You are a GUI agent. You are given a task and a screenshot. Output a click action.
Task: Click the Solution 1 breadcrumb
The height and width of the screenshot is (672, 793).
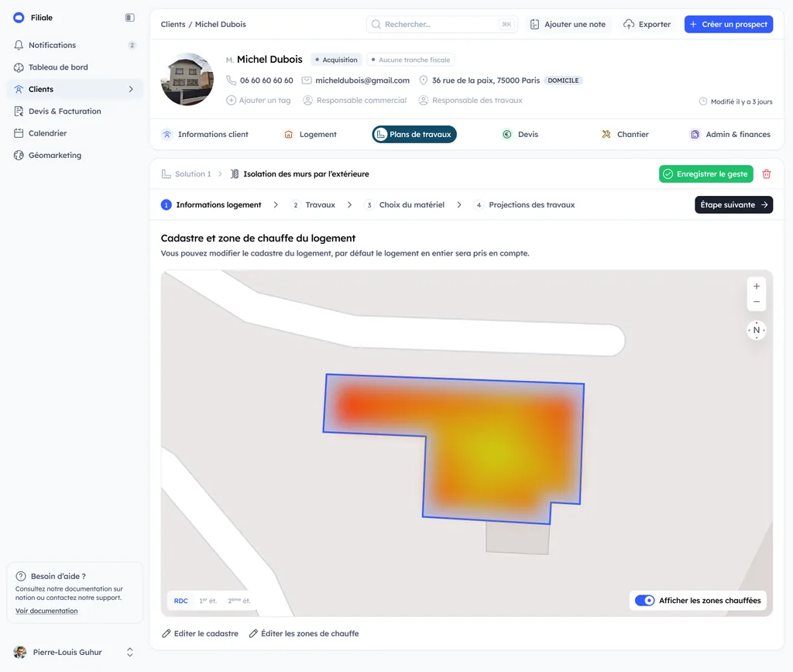coord(186,174)
